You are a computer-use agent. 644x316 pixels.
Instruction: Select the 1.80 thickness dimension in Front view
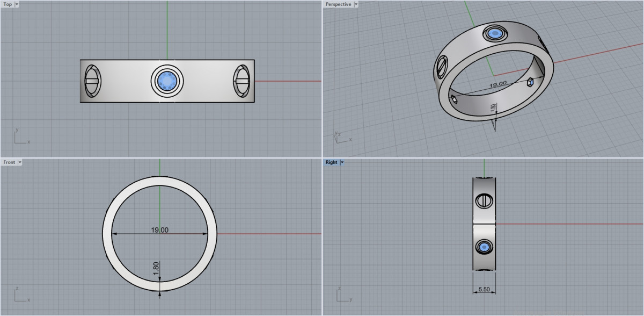coord(156,267)
